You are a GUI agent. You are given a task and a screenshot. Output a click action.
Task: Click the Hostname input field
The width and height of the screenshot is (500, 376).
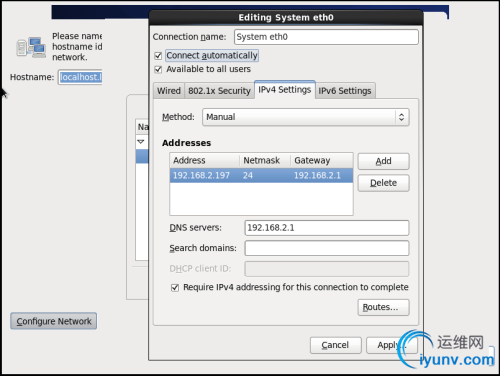point(80,77)
